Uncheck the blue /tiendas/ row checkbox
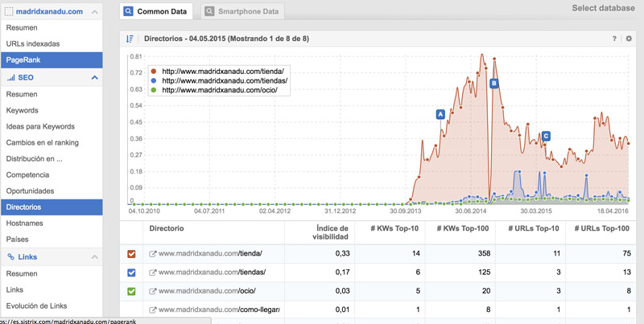This screenshot has height=324, width=644. [131, 273]
